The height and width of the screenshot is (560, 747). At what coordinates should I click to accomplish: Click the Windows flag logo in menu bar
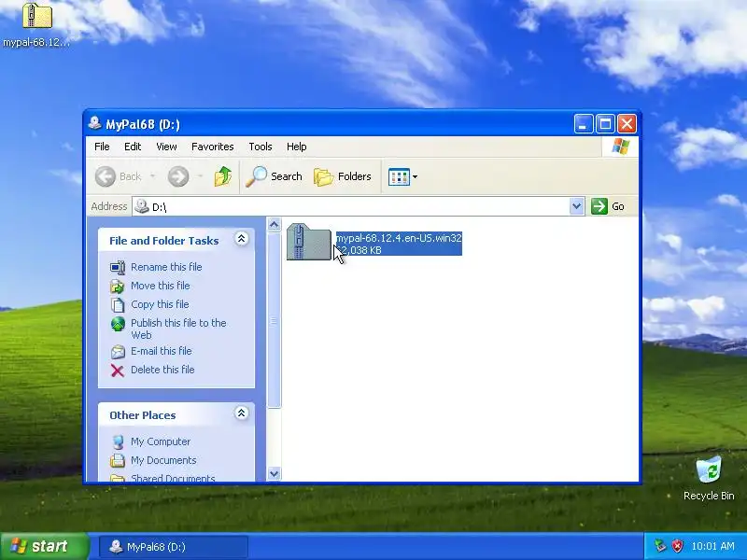[x=620, y=147]
